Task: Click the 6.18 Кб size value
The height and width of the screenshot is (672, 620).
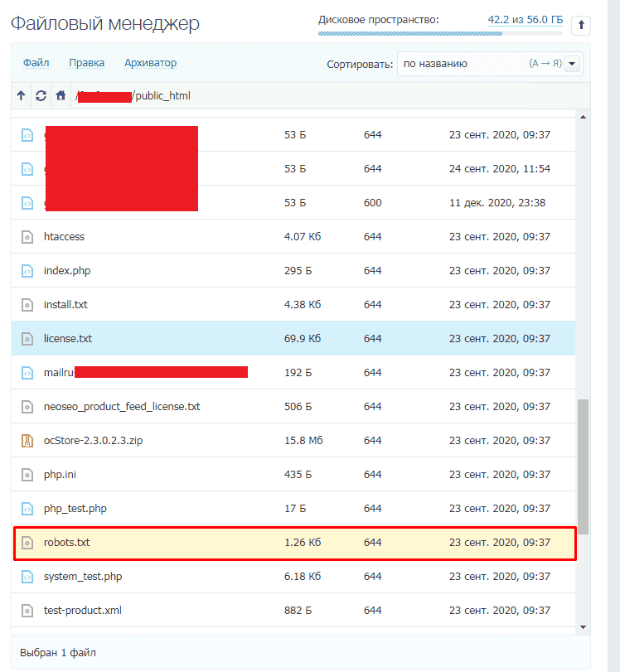Action: pos(303,577)
